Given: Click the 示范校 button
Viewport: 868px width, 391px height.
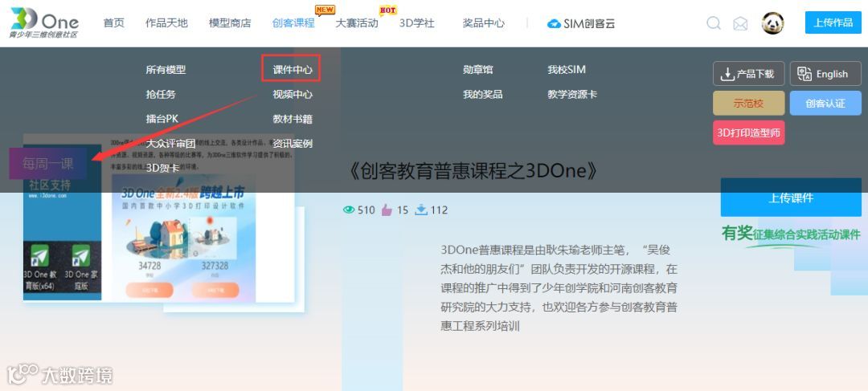Looking at the screenshot, I should click(x=748, y=104).
